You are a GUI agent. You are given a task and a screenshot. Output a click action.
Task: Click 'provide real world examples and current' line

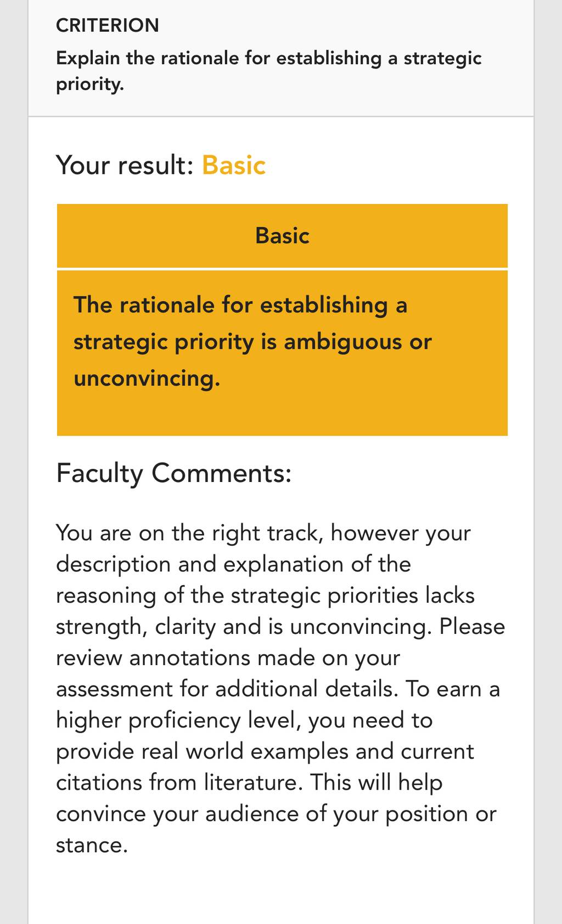[265, 752]
